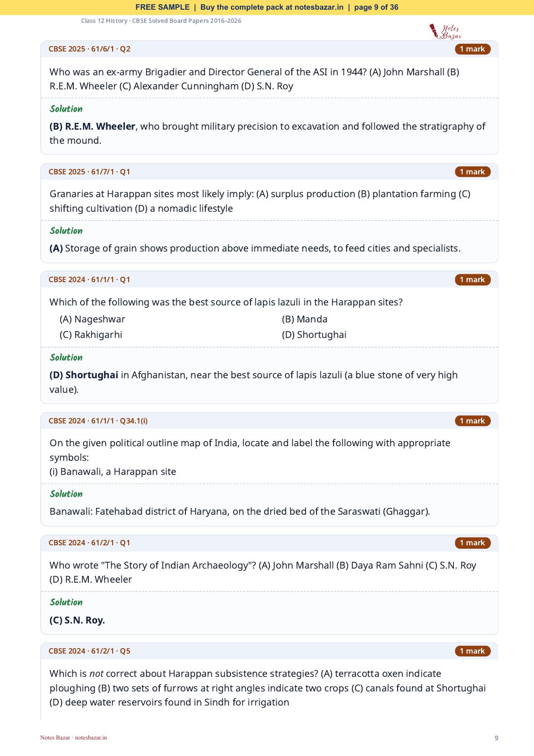534x756 pixels.
Task: Click the 1 mark badge for Q34.1(i)
Action: (x=472, y=421)
